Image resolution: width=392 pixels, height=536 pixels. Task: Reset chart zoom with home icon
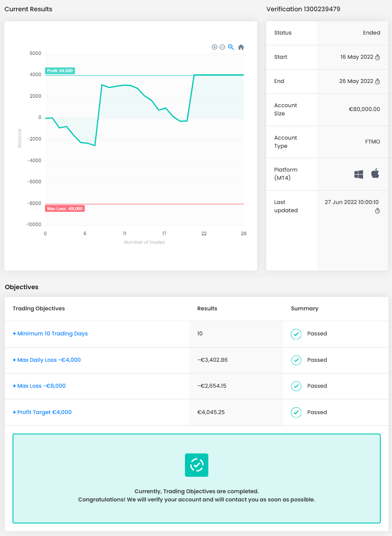coord(241,47)
